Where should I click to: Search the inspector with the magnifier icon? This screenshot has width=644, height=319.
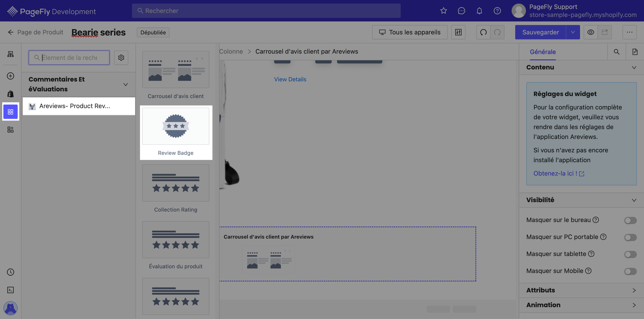(x=616, y=52)
